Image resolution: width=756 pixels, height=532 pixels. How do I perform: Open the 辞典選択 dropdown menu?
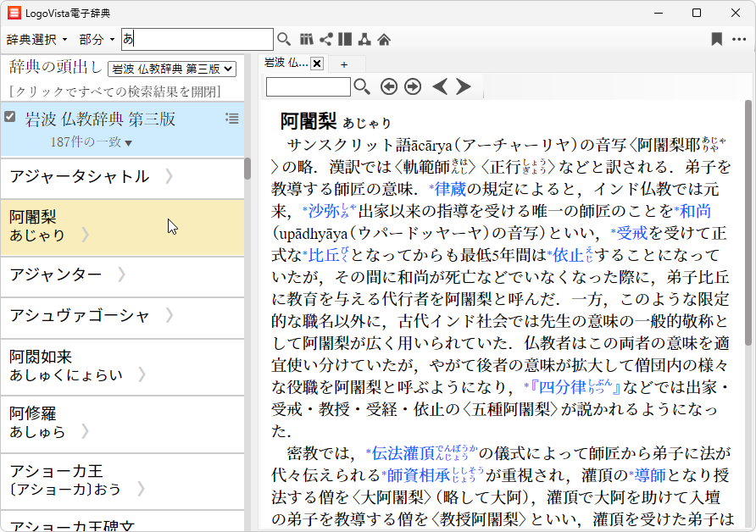pos(37,40)
